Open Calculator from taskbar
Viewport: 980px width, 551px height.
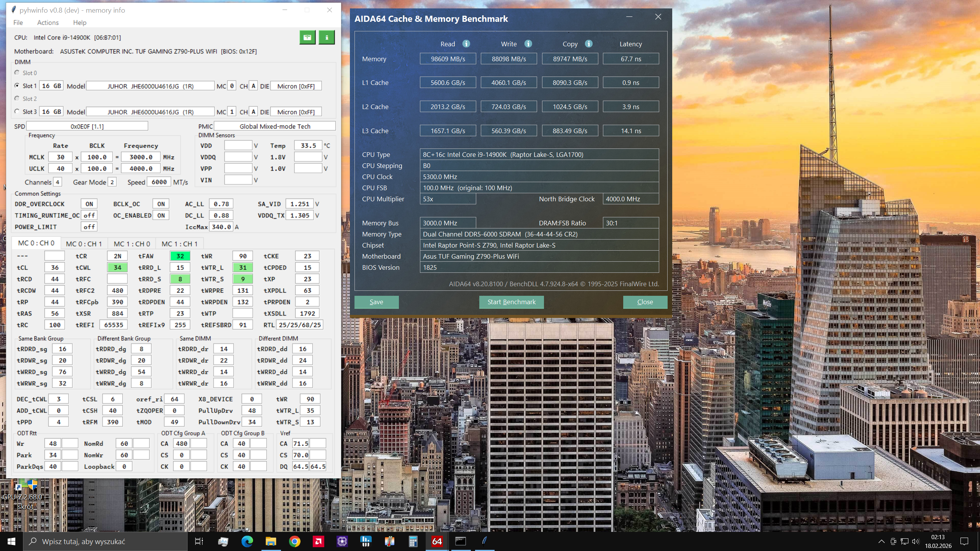point(413,541)
